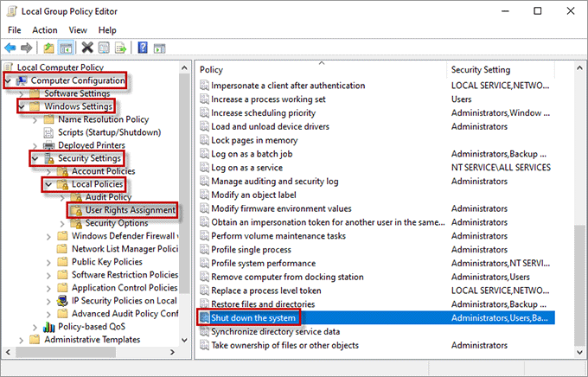Click the Computer Configuration computer icon
588x377 pixels.
tap(22, 80)
